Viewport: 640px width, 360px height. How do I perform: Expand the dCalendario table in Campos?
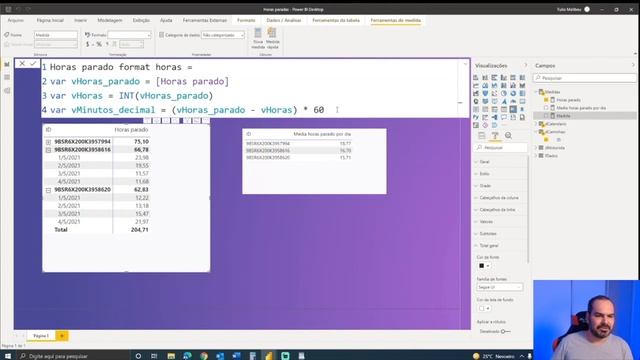point(536,124)
